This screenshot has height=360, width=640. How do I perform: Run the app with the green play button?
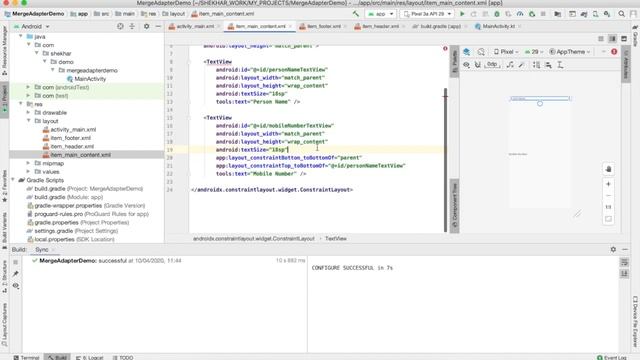[462, 14]
